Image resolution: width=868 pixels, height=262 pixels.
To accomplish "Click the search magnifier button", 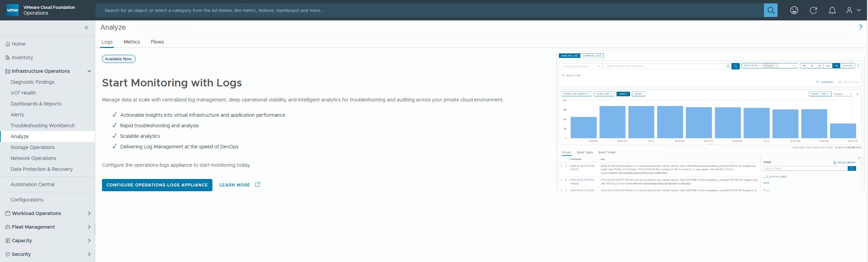I will 770,11.
